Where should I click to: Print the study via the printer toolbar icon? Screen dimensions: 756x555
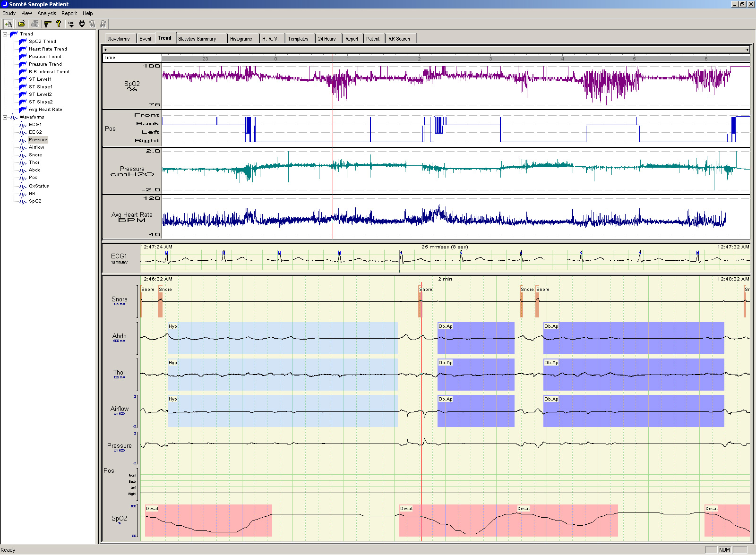pyautogui.click(x=34, y=23)
